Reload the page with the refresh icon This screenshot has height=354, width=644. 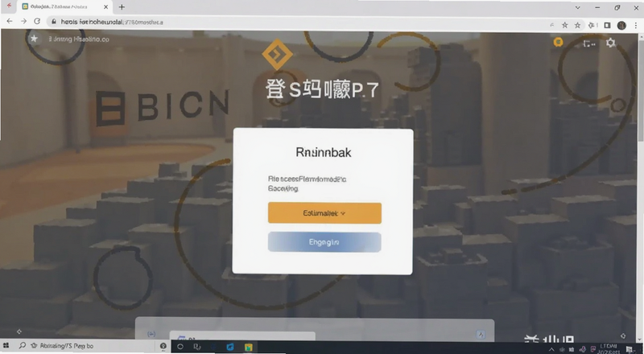pos(37,22)
